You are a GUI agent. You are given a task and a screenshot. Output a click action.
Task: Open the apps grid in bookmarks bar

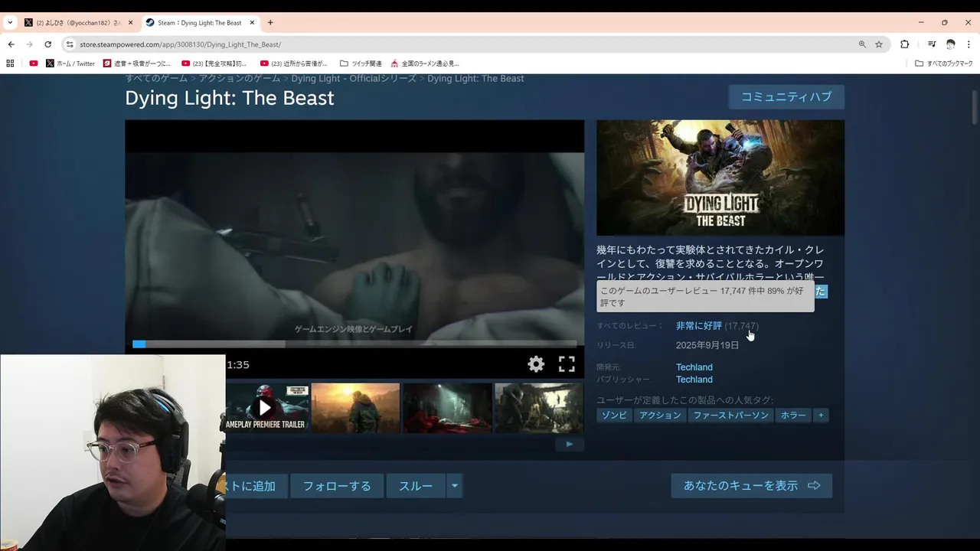pos(11,64)
